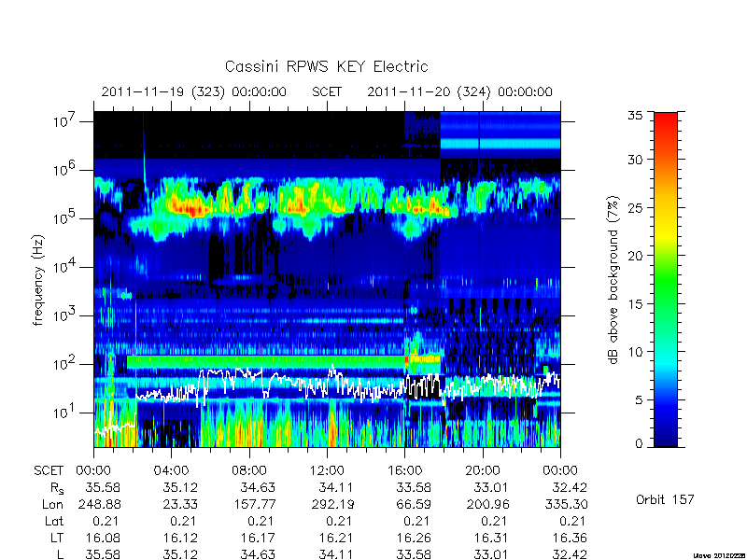The width and height of the screenshot is (747, 560).
Task: Click the title 'Cassini RPWS KEY Electric'
Action: tap(326, 66)
